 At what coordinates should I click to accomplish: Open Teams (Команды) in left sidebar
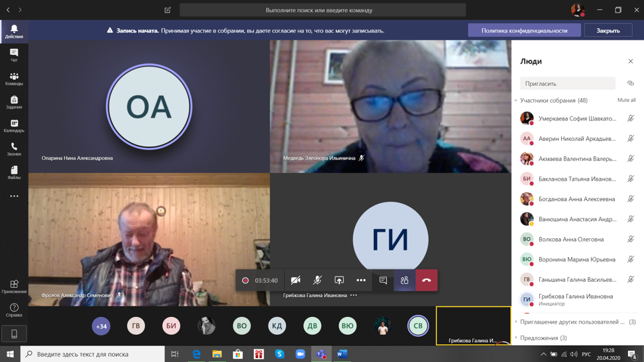click(x=14, y=79)
